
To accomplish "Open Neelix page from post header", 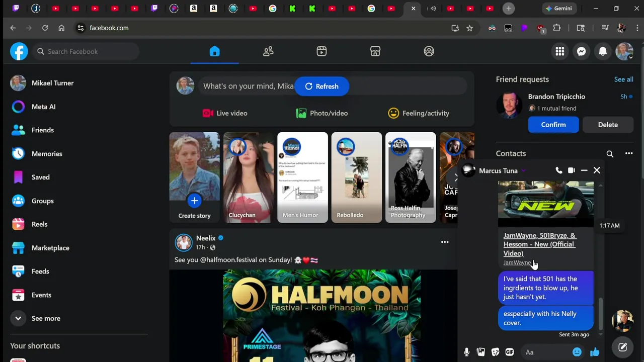I will (x=206, y=238).
